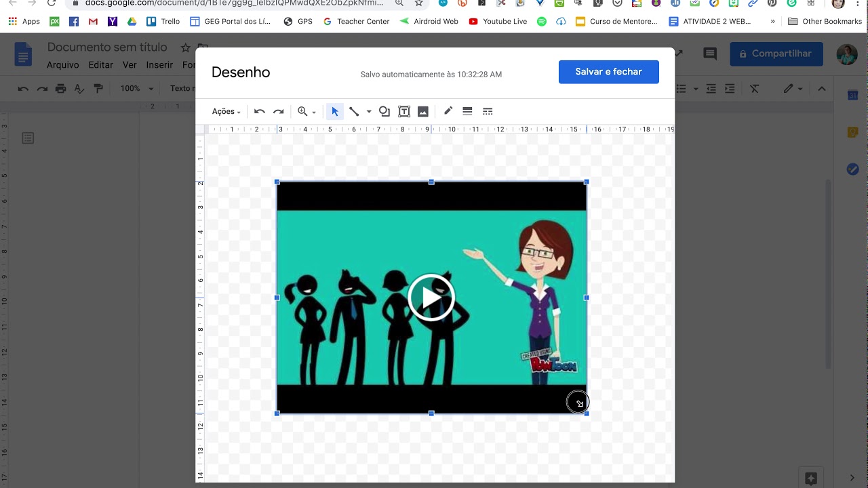Image resolution: width=868 pixels, height=488 pixels.
Task: Activate the Select arrow tool
Action: (x=334, y=111)
